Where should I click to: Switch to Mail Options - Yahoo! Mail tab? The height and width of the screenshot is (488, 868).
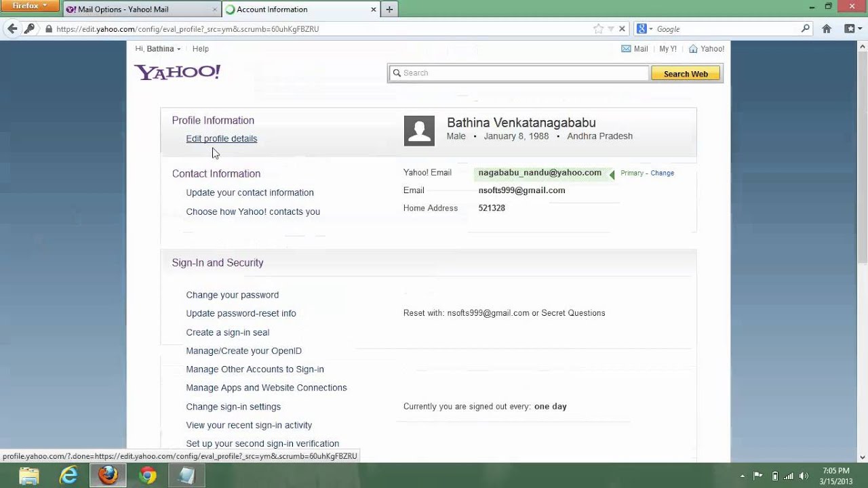tap(141, 9)
